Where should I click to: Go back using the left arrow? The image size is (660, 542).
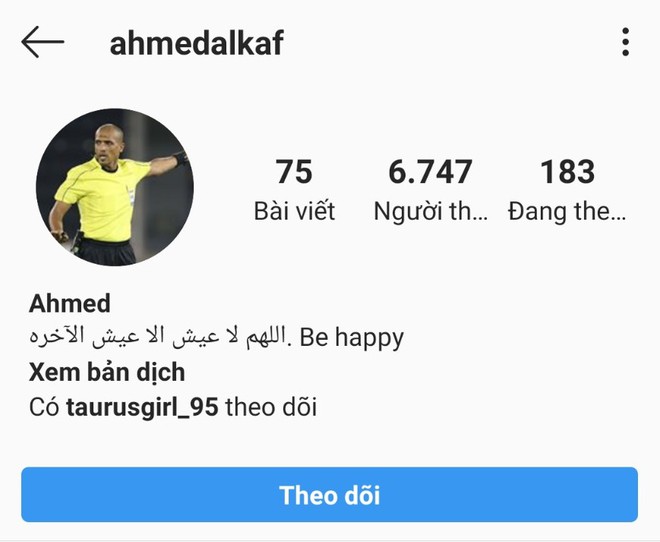(x=43, y=42)
